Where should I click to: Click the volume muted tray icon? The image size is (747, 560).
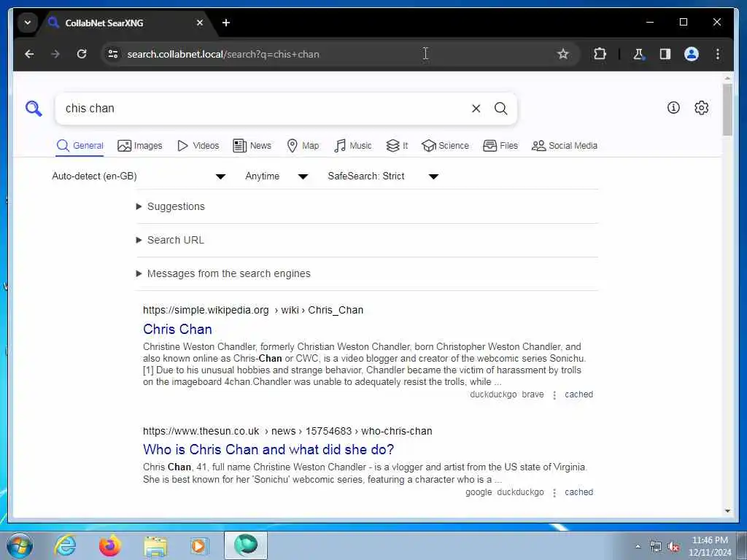point(673,547)
